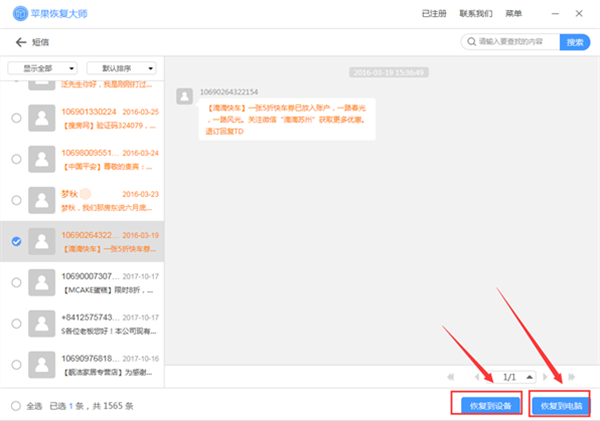Click the 苹果恢复大师 app logo
600x421 pixels.
[x=20, y=14]
